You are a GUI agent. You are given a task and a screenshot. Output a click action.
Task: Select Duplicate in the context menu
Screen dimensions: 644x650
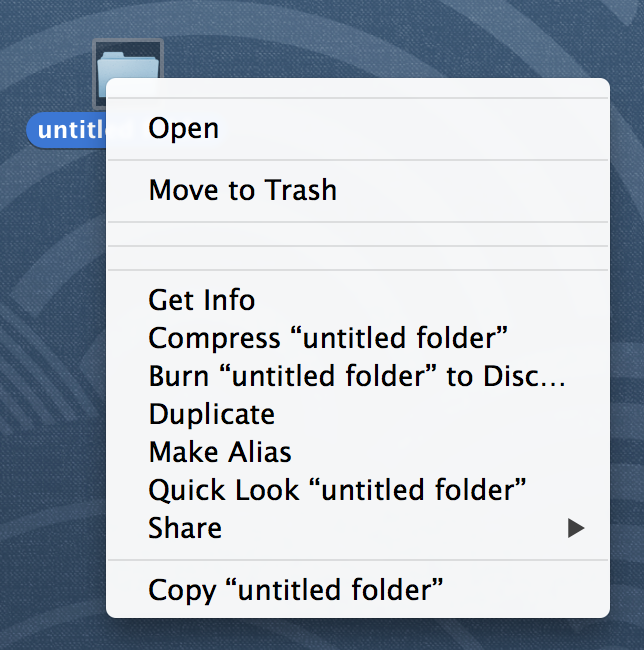point(358,414)
